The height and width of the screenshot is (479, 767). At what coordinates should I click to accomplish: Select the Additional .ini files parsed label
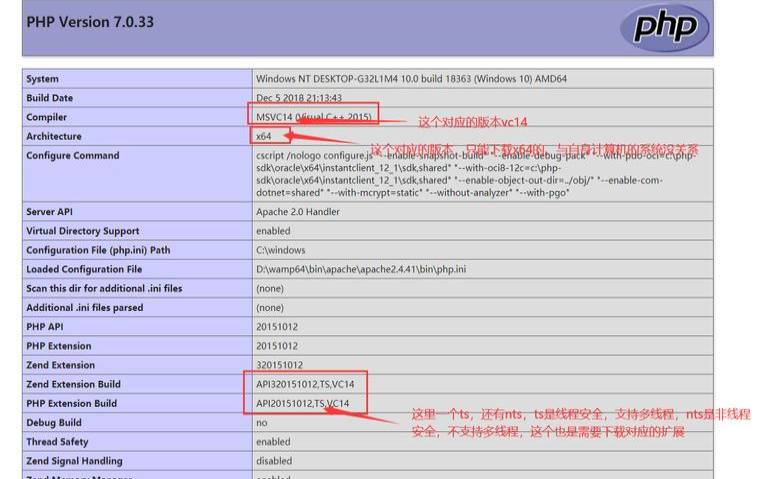(x=85, y=308)
